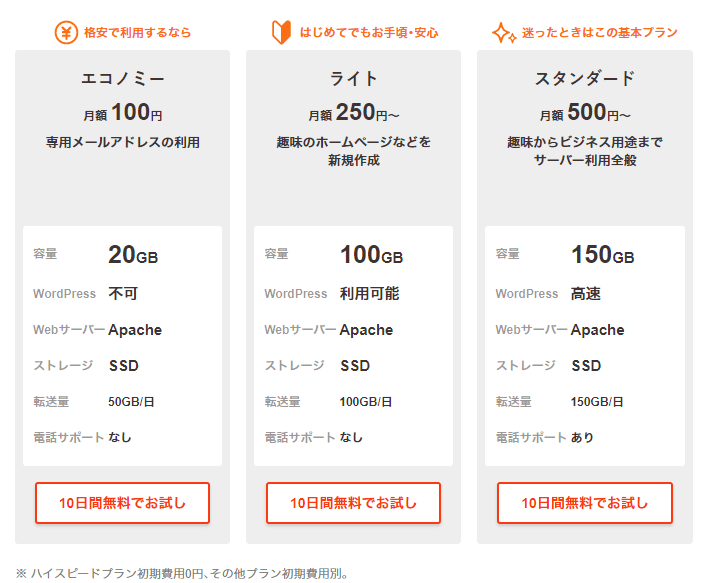Click the 20GB capacity value
Screen dimensions: 707x583
click(133, 255)
